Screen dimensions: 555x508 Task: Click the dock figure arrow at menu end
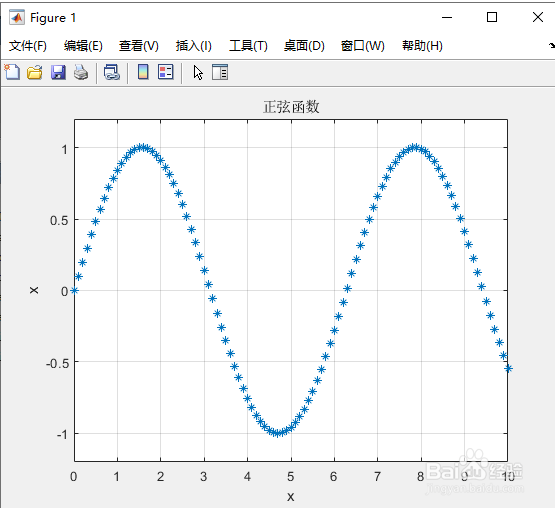tap(551, 46)
